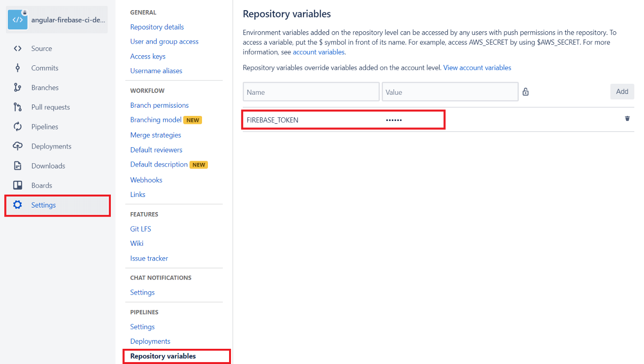Click the Branches sidebar icon
This screenshot has width=644, height=364.
[x=17, y=87]
